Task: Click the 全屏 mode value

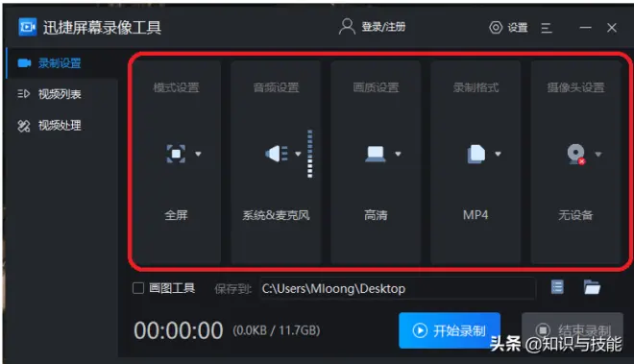Action: point(176,215)
